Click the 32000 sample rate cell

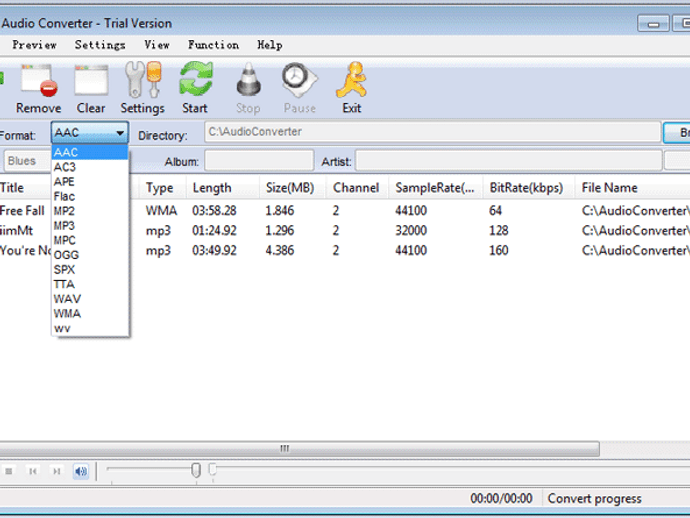coord(411,231)
